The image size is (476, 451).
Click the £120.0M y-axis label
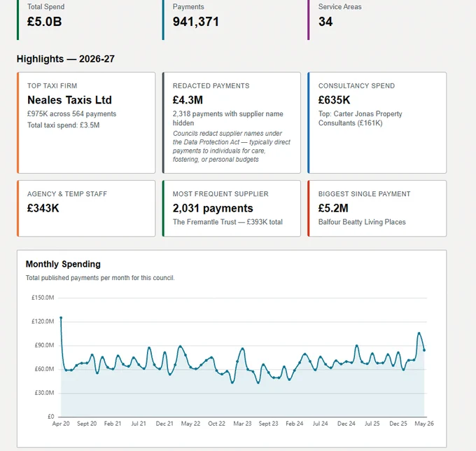tap(43, 321)
